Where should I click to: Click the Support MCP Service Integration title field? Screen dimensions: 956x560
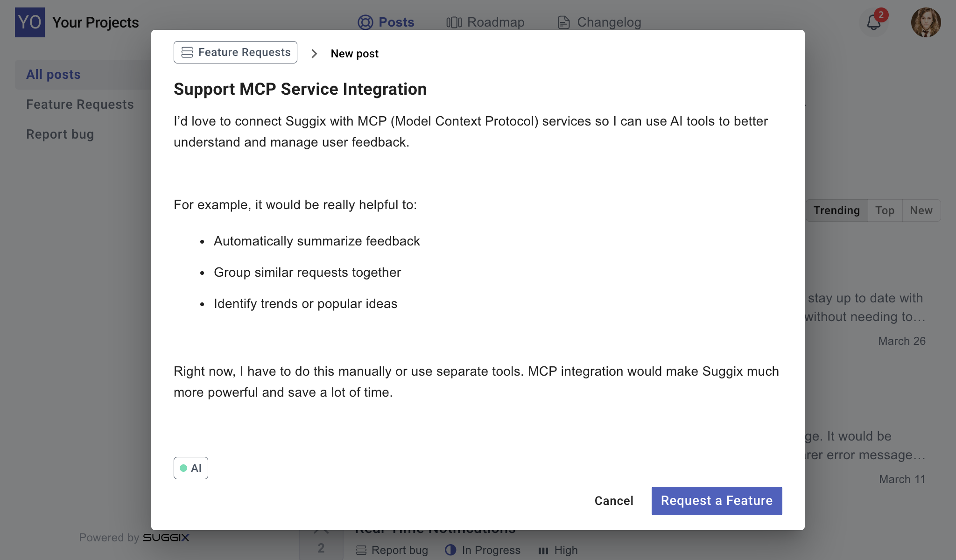click(300, 89)
